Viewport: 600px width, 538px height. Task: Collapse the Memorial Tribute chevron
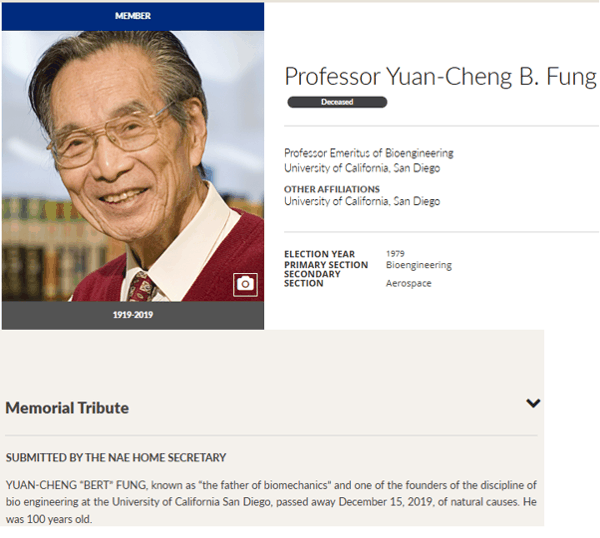point(533,403)
